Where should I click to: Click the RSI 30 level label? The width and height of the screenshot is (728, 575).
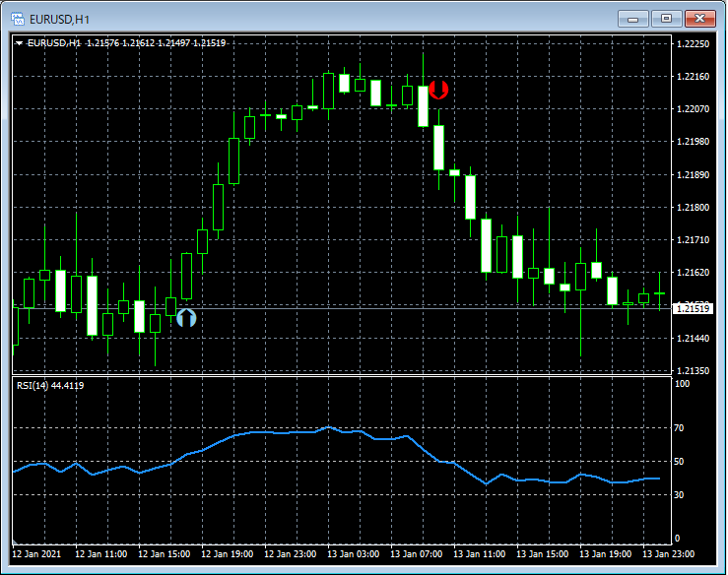pos(679,494)
